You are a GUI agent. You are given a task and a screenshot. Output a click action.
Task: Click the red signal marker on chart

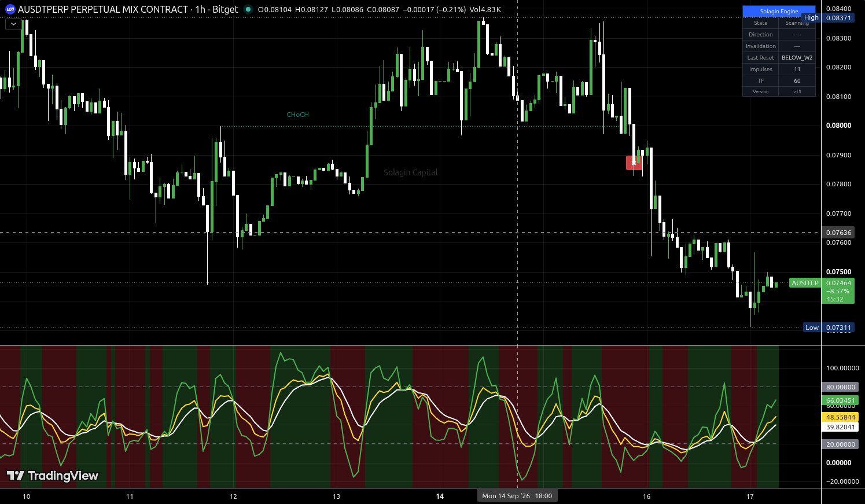coord(634,163)
